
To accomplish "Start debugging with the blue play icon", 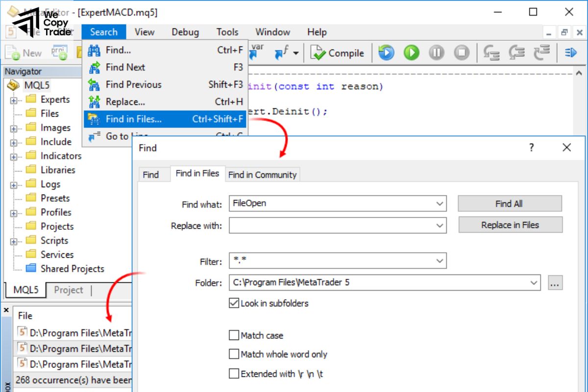I will coord(386,52).
